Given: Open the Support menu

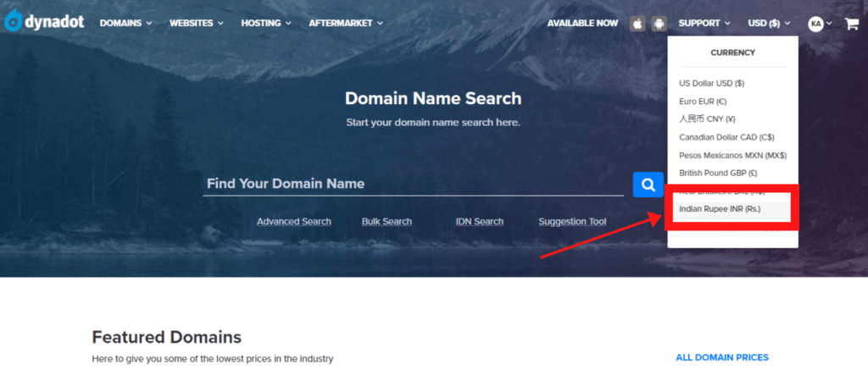Looking at the screenshot, I should (704, 24).
